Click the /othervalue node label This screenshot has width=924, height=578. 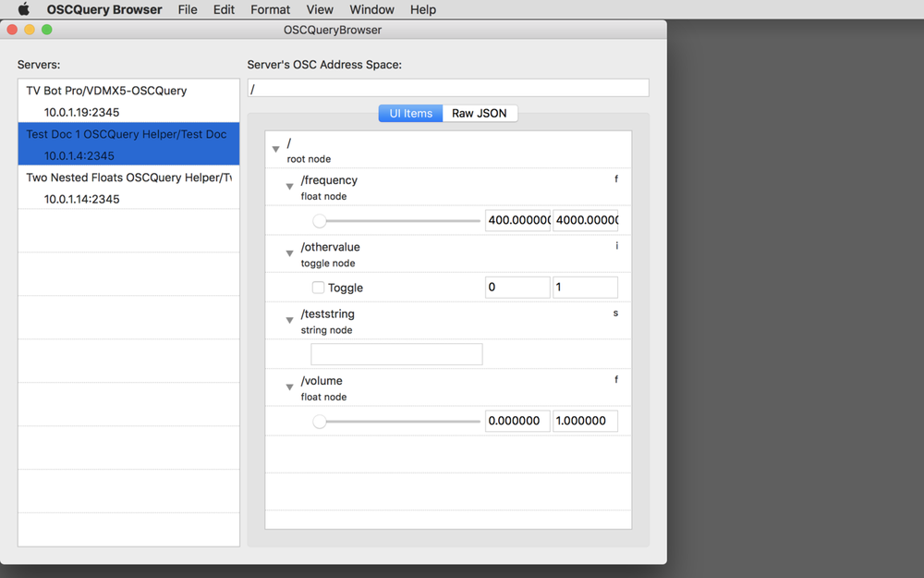330,247
